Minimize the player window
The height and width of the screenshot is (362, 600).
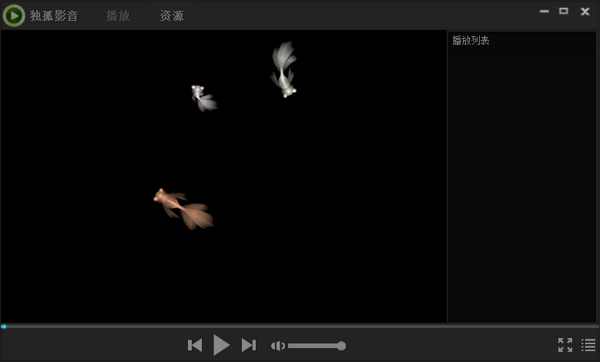point(544,11)
